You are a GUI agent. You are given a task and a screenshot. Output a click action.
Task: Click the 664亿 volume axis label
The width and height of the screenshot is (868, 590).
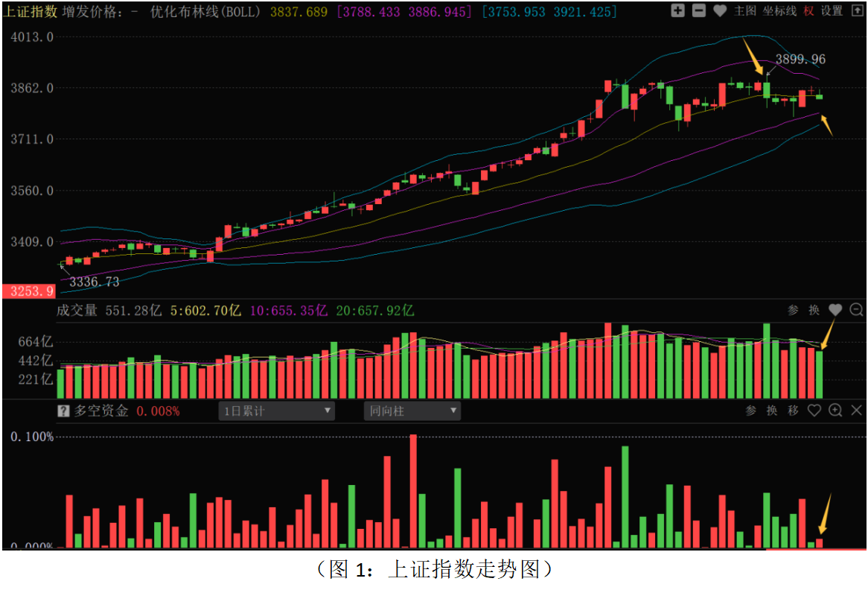pos(36,342)
